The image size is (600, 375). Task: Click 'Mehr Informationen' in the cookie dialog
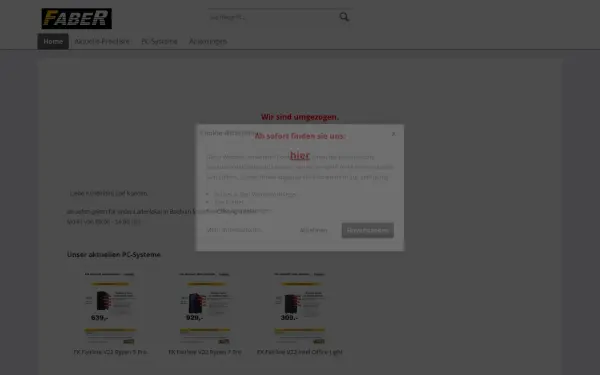234,230
